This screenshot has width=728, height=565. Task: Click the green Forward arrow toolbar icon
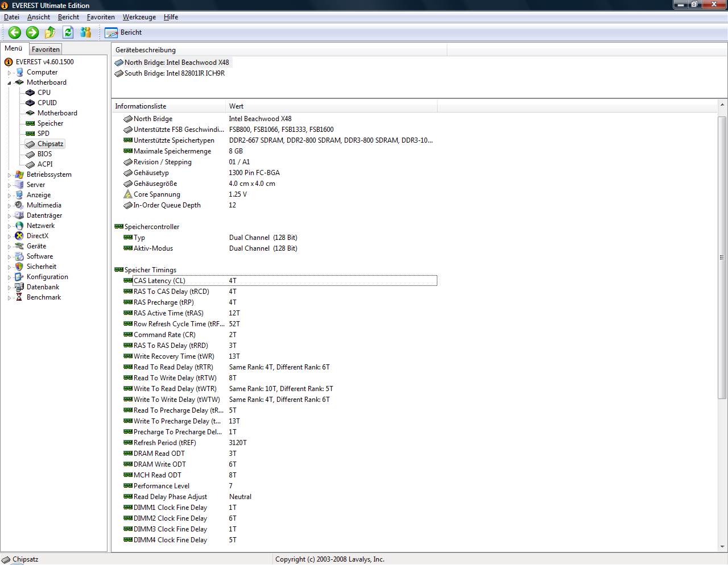point(32,32)
